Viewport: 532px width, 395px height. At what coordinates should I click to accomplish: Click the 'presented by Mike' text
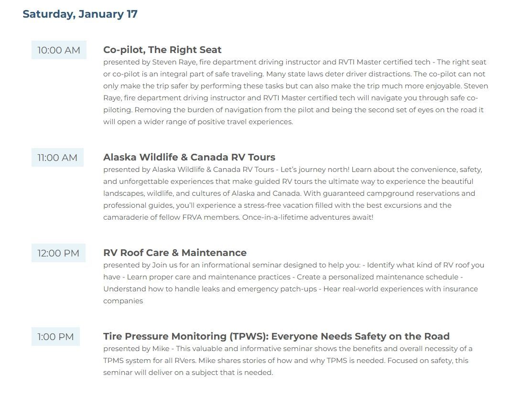point(133,349)
